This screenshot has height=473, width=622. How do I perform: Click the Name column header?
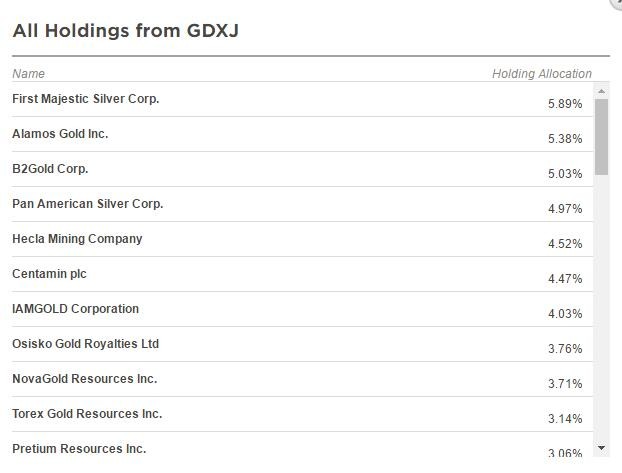point(29,74)
